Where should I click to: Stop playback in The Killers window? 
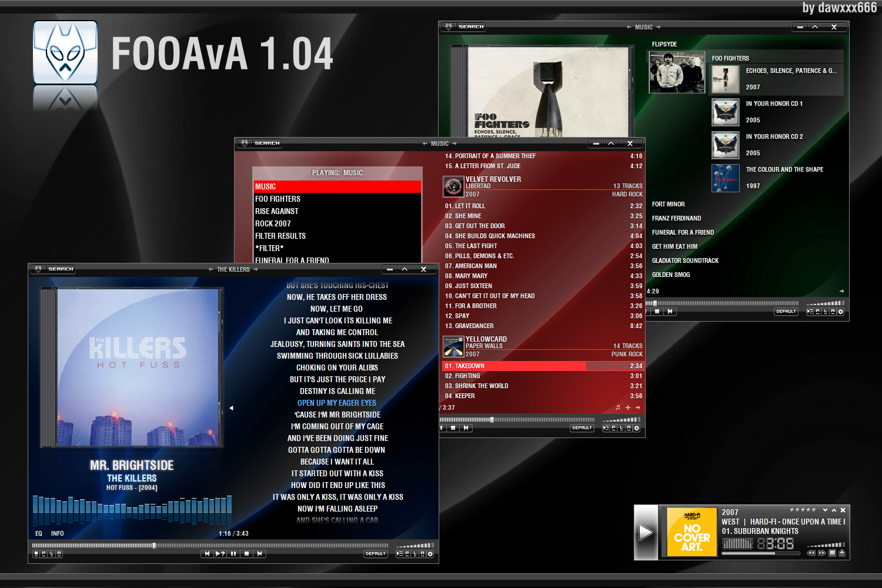pos(246,553)
